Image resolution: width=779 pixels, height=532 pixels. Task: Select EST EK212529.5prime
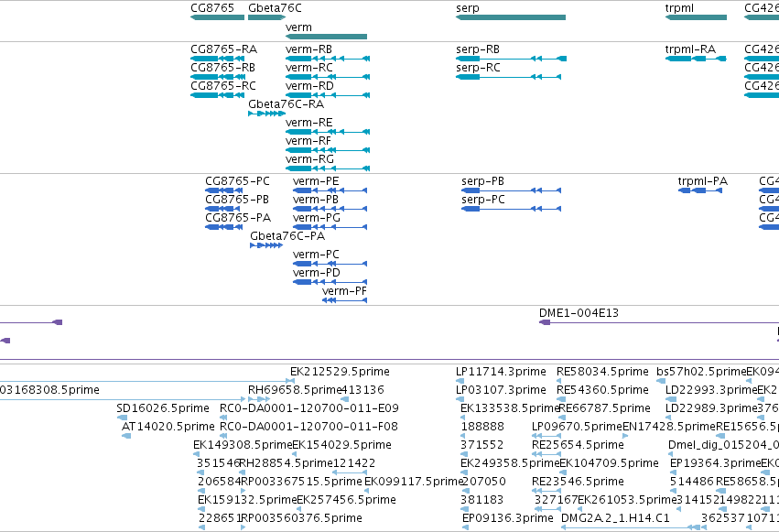point(290,382)
